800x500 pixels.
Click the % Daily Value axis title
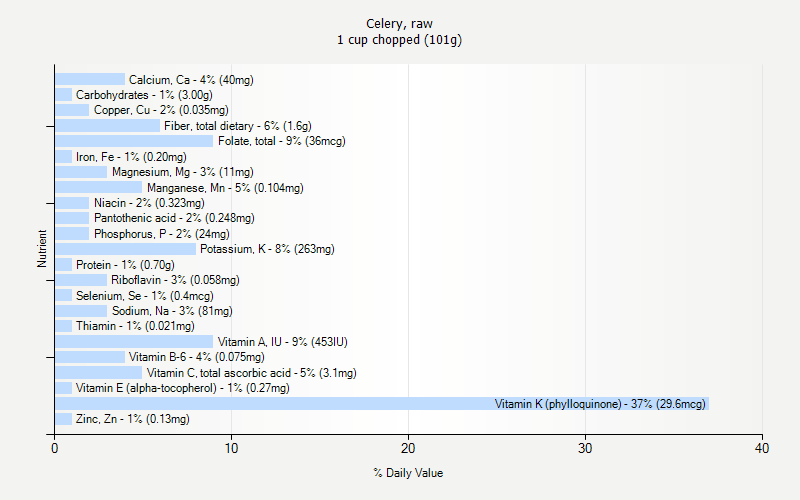click(x=408, y=473)
